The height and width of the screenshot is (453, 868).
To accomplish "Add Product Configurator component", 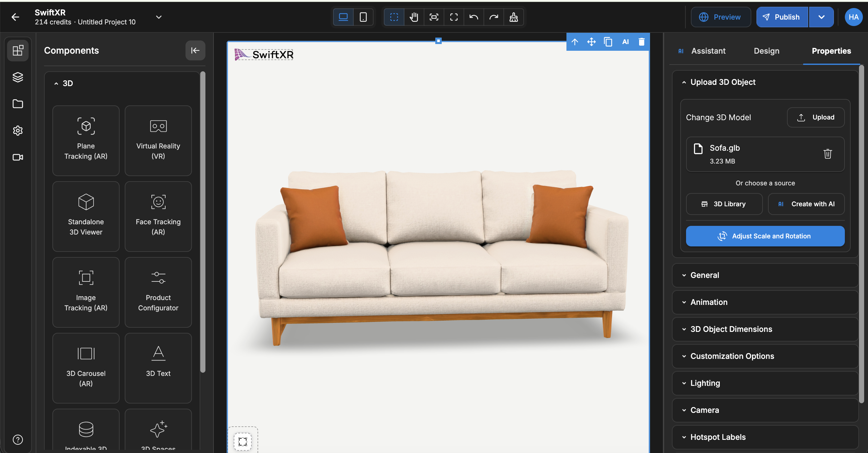I will [x=158, y=292].
